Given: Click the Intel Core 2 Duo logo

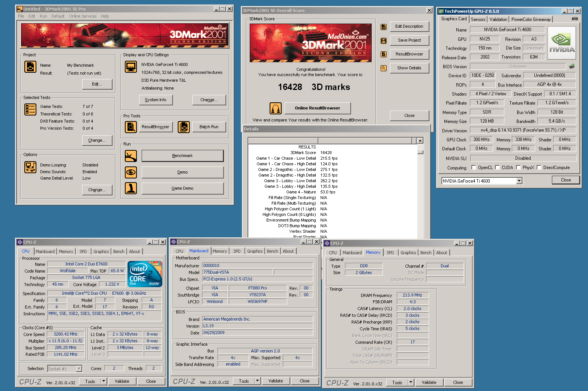Looking at the screenshot, I should (145, 274).
